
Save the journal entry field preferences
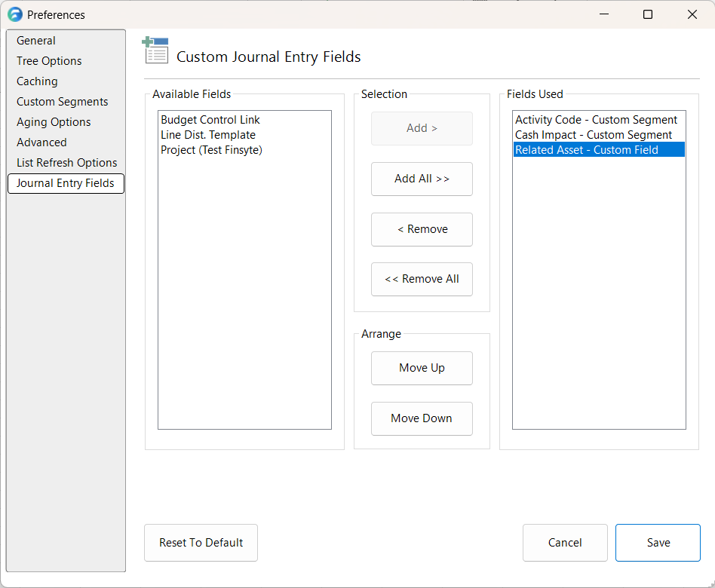click(658, 543)
